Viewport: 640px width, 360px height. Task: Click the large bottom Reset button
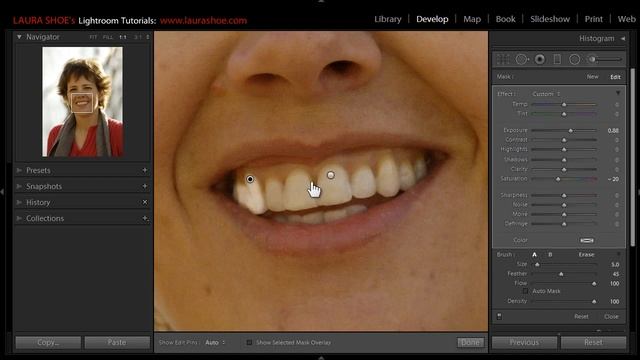click(x=593, y=342)
